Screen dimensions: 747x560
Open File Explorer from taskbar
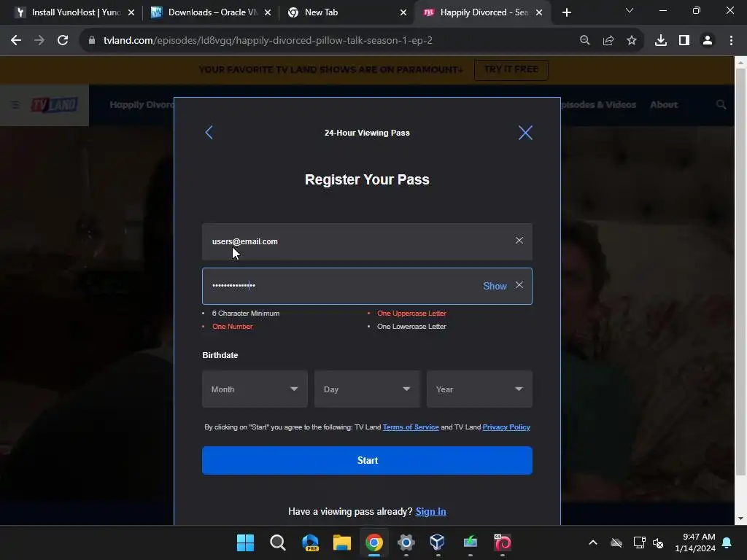tap(341, 542)
